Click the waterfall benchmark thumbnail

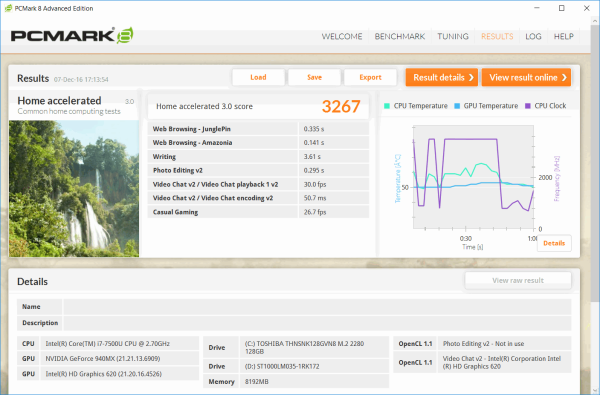pos(74,188)
